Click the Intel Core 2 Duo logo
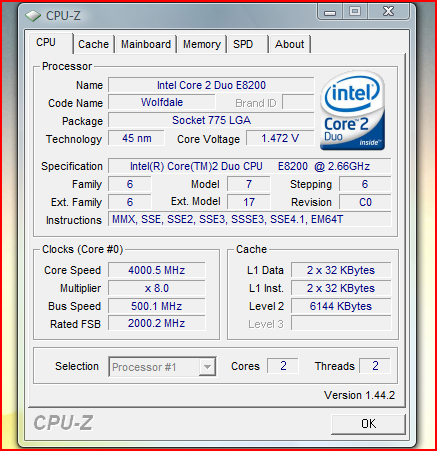 point(352,111)
